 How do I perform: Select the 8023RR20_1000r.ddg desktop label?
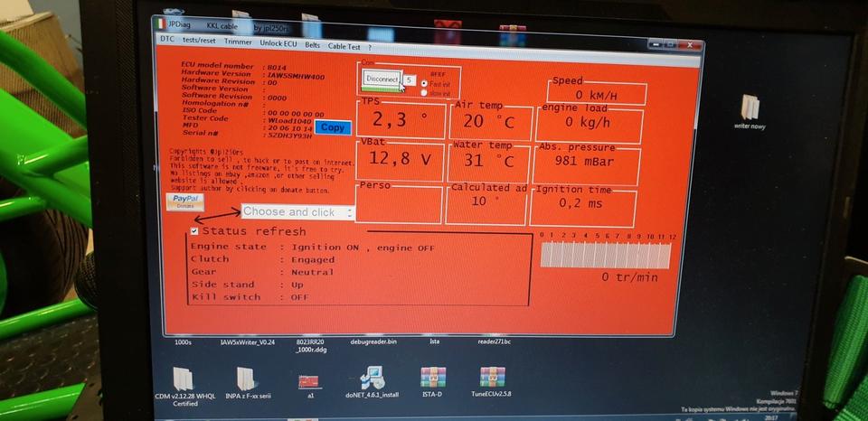coord(310,346)
